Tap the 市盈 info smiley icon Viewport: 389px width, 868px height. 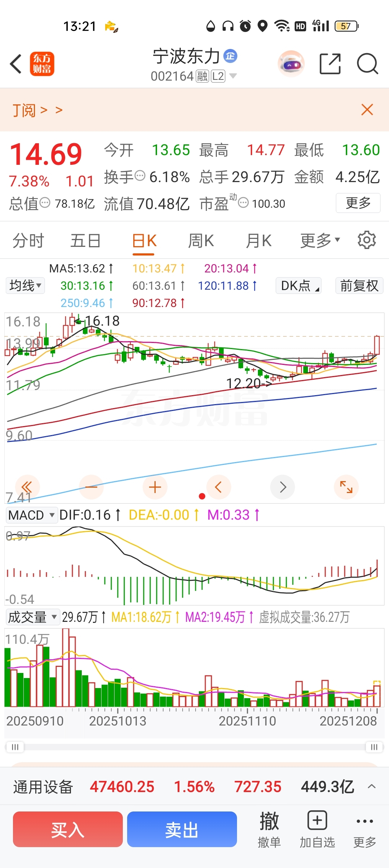(x=243, y=203)
